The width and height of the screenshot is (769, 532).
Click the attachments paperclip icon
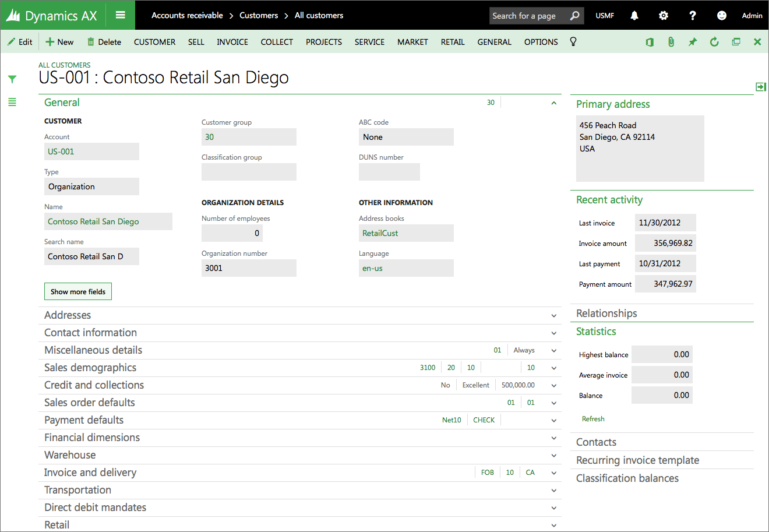tap(671, 42)
